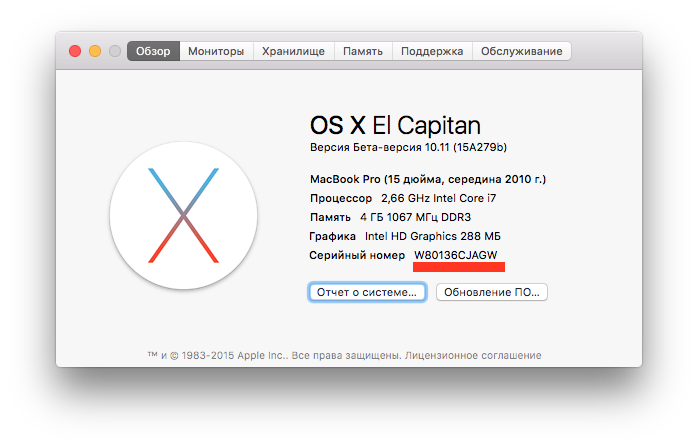Screen dimensions: 698x447
Task: Click the Отчет о системе button
Action: coord(367,293)
